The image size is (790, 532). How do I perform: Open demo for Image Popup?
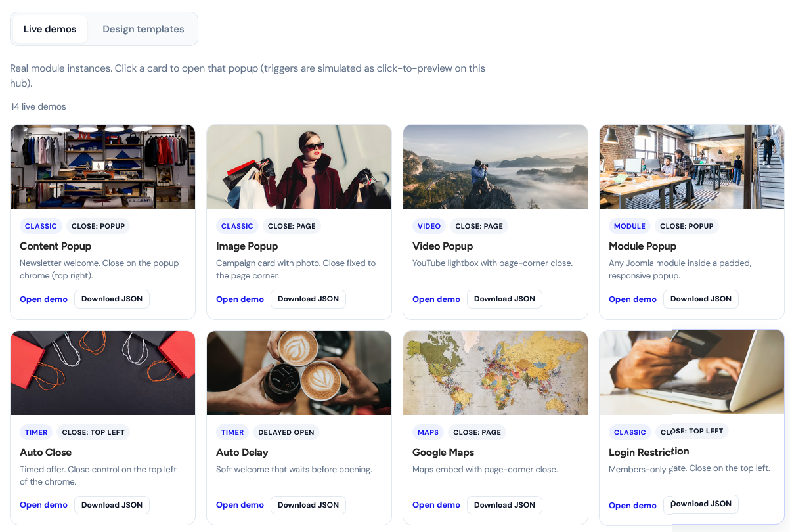240,299
